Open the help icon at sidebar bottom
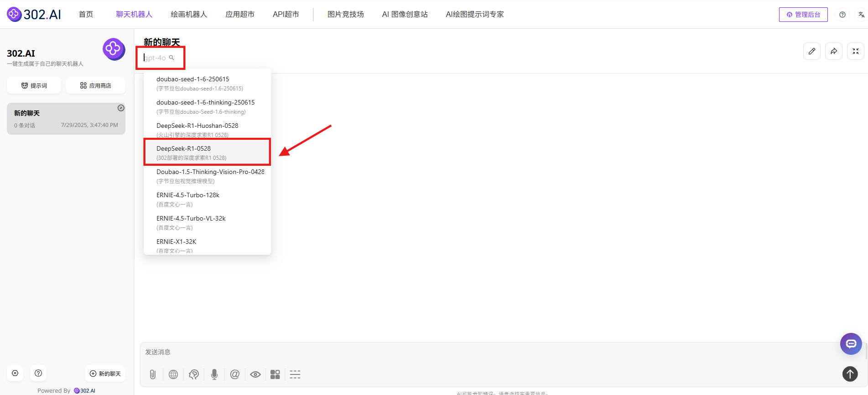 tap(38, 373)
